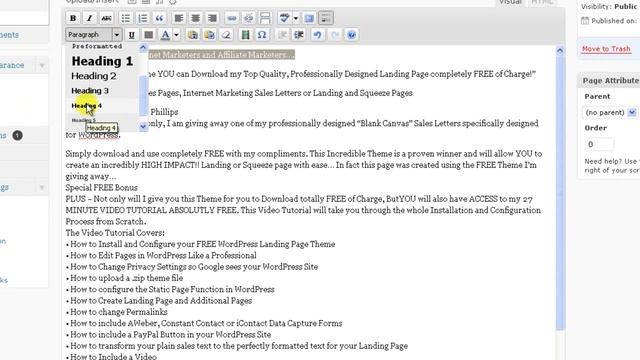Open the spellchecker language dropdown arrow
This screenshot has height=360, width=640.
(x=296, y=18)
